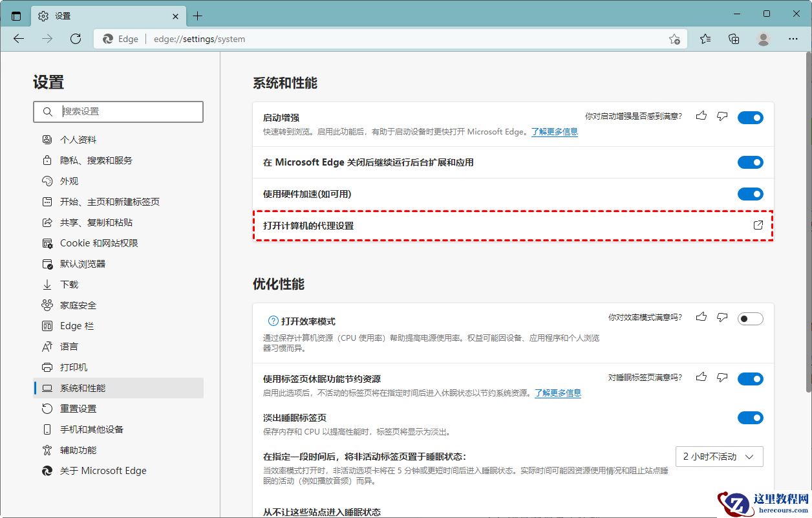Turn off 淡出睡眠标签页 toggle
Screen dimensions: 812x518
point(750,417)
